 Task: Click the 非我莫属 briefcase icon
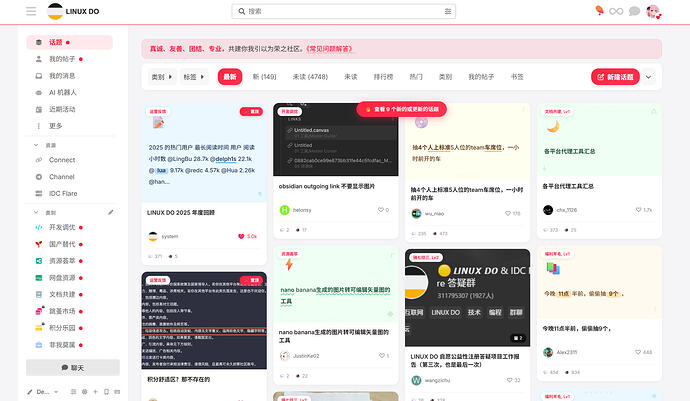[39, 345]
